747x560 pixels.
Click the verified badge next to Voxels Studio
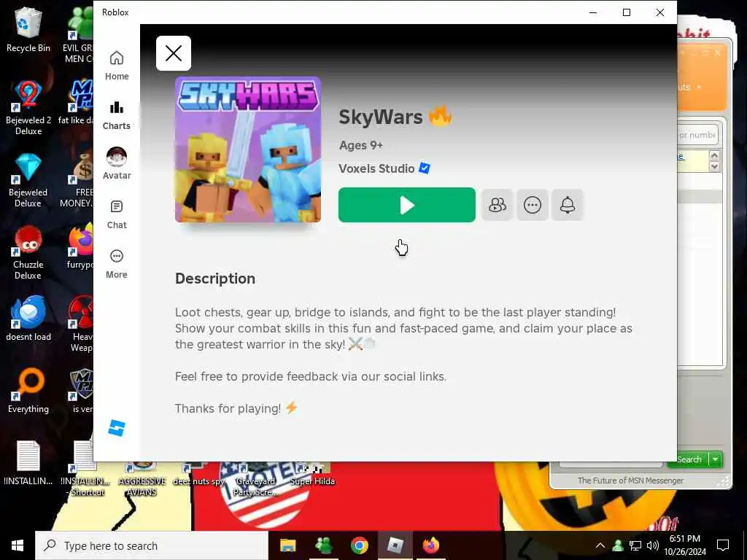click(425, 168)
